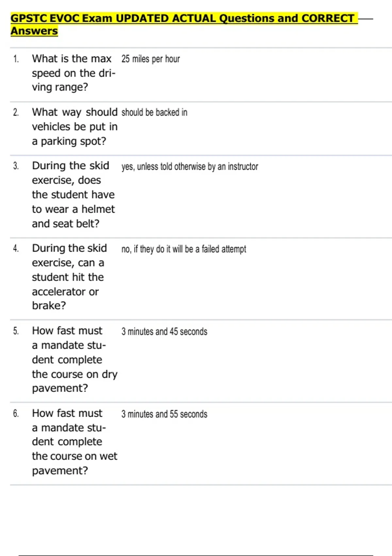The height and width of the screenshot is (556, 392).
Task: Click the highlighted word "Answers" in the title
Action: 34,31
